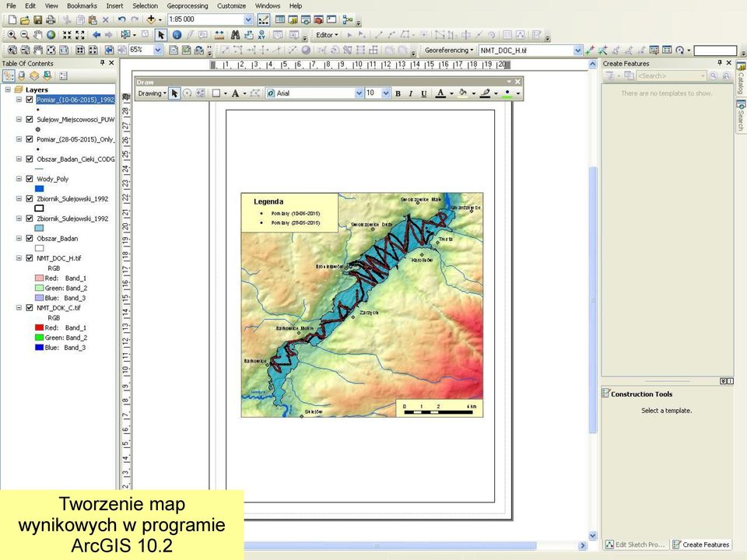Screen dimensions: 747x560
Task: Open Go To XY tool
Action: pyautogui.click(x=261, y=35)
